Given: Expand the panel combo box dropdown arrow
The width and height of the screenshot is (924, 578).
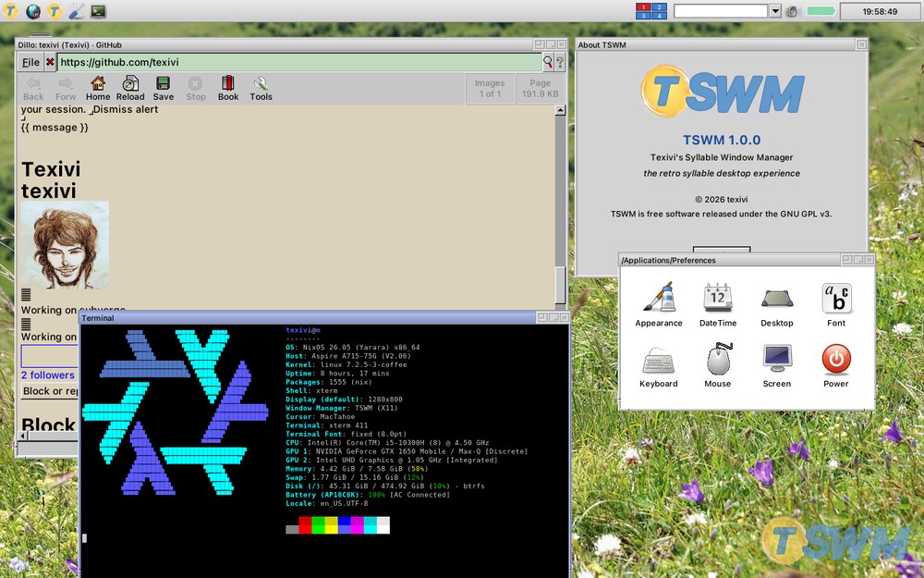Looking at the screenshot, I should [775, 11].
